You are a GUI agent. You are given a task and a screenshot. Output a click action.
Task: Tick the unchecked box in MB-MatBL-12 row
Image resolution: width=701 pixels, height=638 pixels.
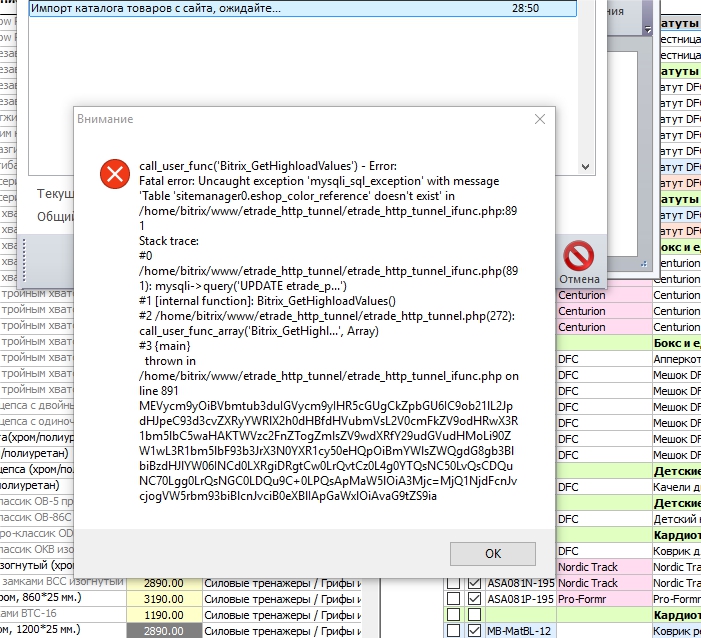click(x=453, y=631)
